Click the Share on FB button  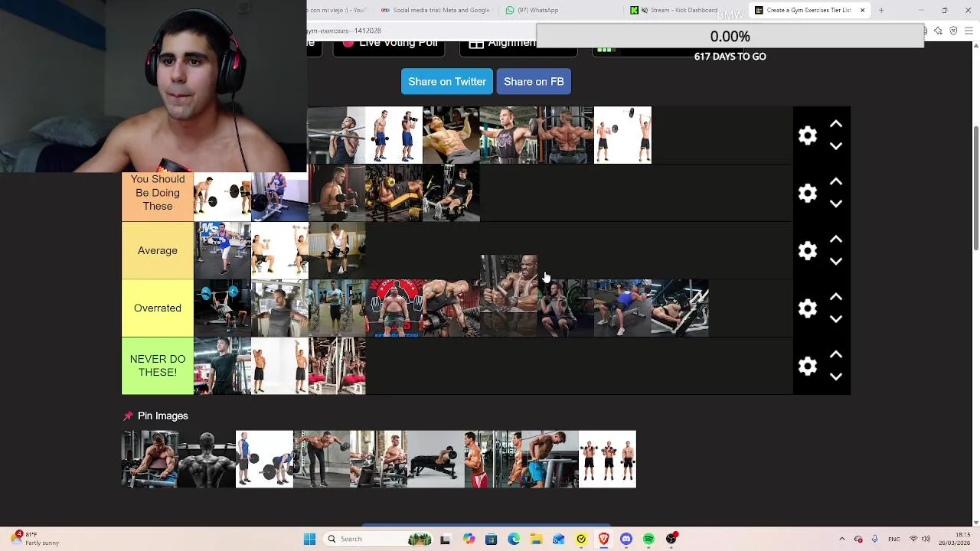tap(534, 82)
